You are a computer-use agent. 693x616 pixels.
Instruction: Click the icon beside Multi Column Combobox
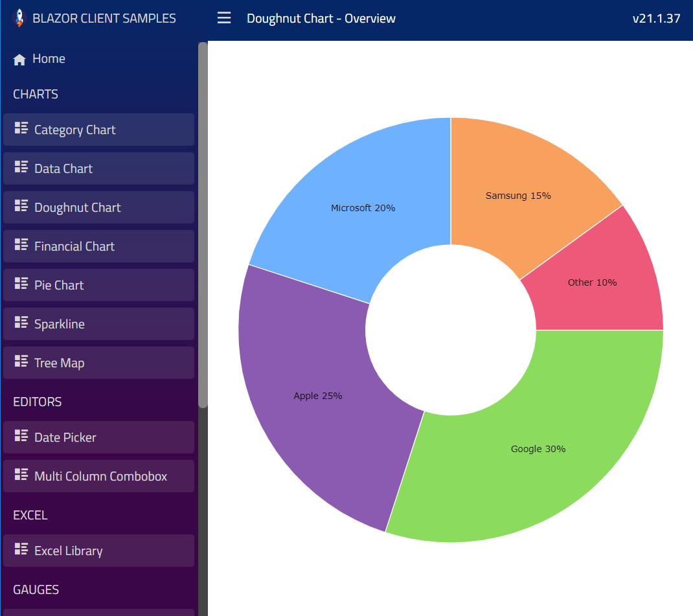click(21, 475)
